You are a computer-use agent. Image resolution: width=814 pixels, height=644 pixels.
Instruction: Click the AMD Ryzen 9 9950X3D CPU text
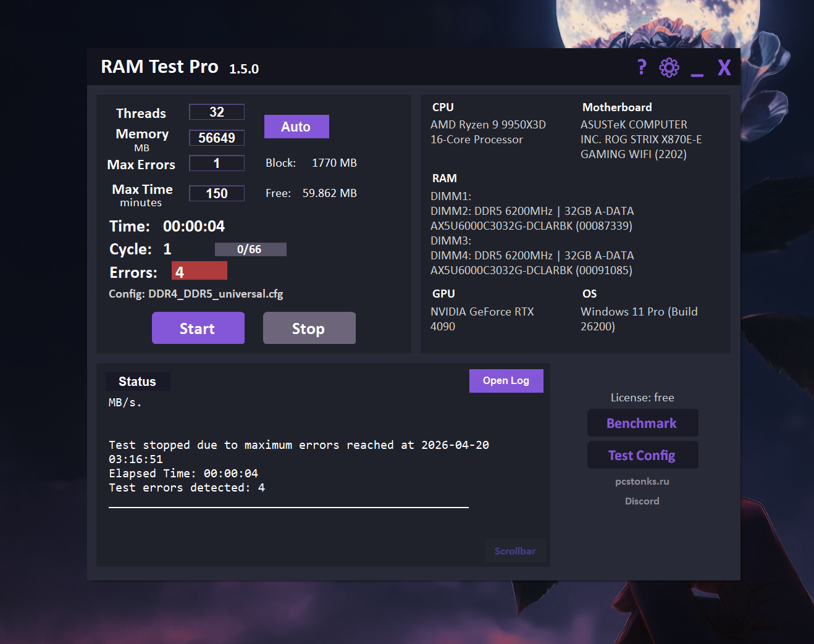(488, 132)
